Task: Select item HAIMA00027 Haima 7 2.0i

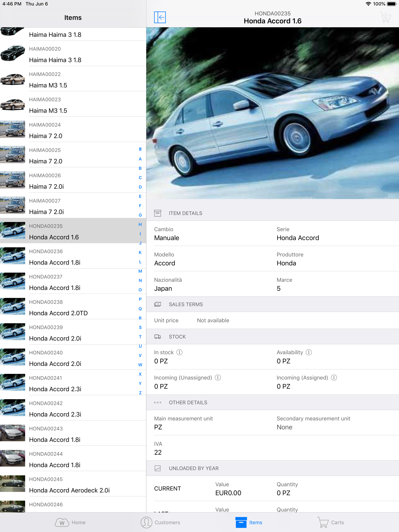Action: pos(73,205)
